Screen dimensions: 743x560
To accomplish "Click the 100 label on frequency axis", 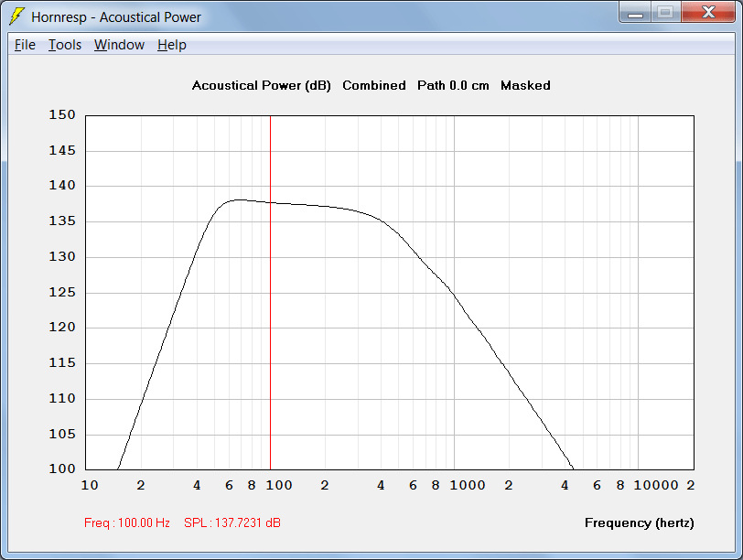I will (x=279, y=486).
